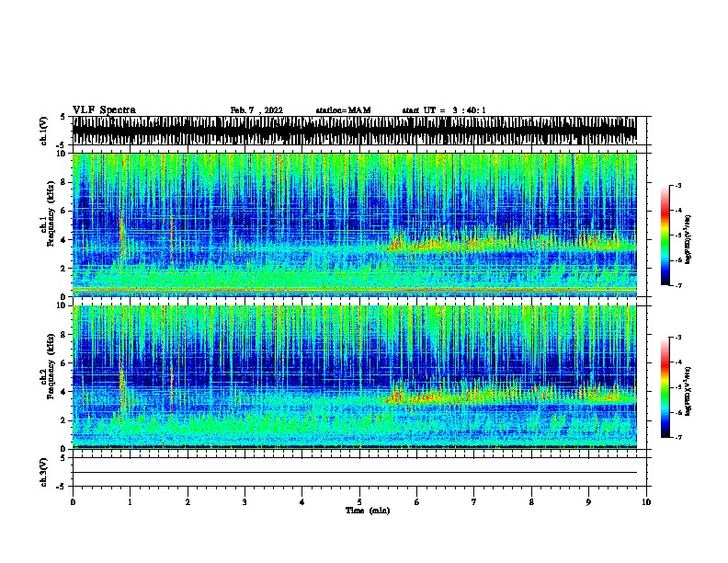Click time axis tick label "2"

188,502
